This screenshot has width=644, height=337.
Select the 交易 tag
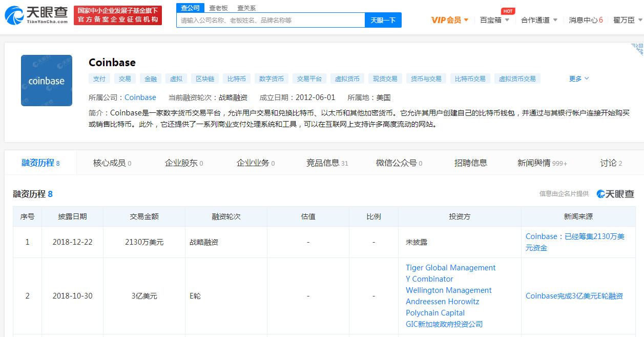(x=125, y=78)
